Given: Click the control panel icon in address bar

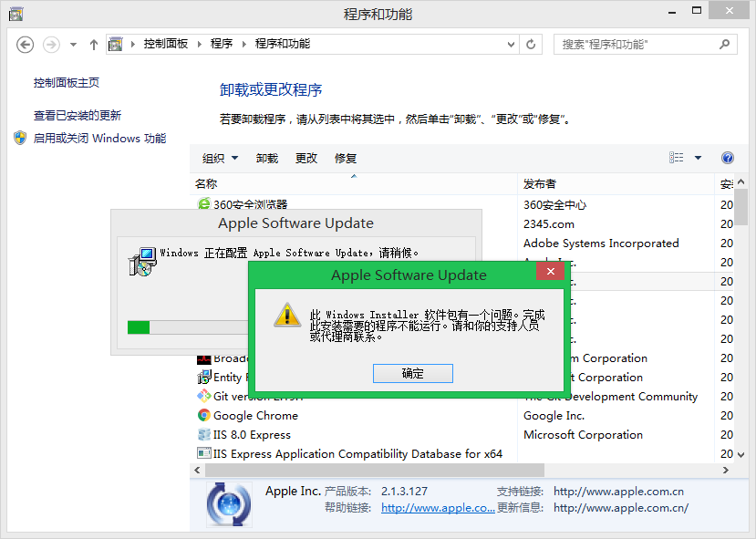Looking at the screenshot, I should point(115,45).
